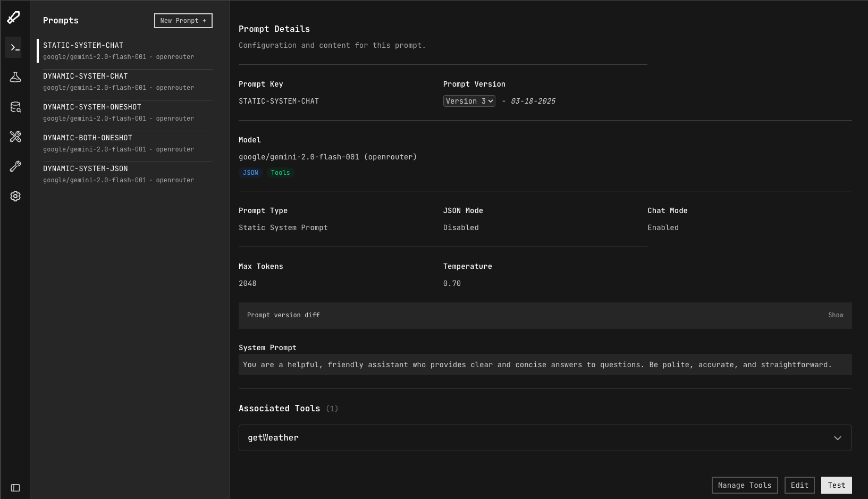Click the Tools badge next to JSON
This screenshot has width=868, height=499.
280,172
